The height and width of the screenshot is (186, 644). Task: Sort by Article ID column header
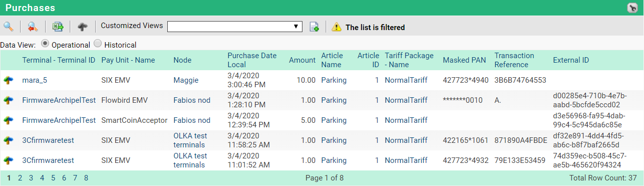[368, 60]
